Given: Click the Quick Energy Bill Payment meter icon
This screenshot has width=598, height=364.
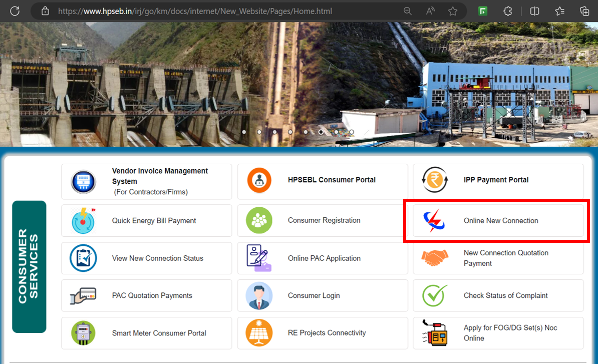Looking at the screenshot, I should point(83,220).
